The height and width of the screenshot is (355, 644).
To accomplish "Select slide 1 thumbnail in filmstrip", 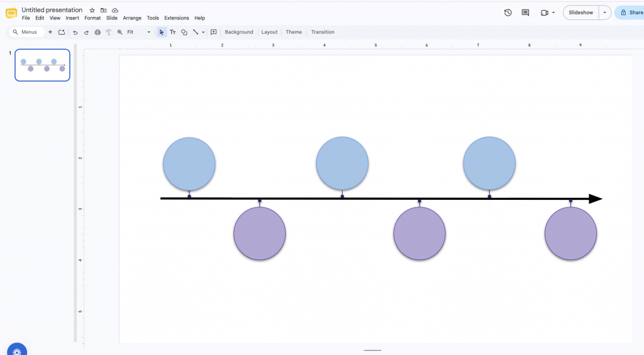I will tap(42, 65).
